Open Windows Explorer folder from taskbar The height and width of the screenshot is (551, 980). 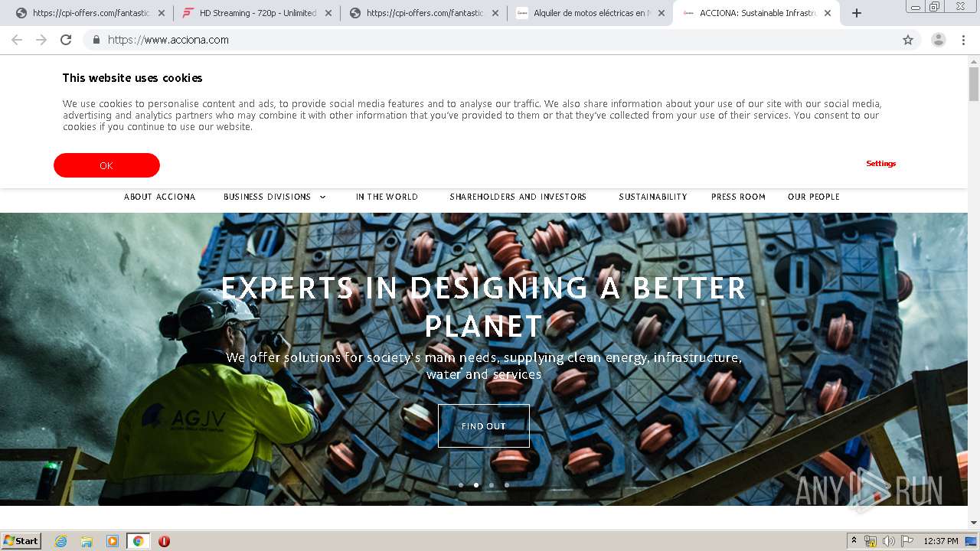[87, 541]
